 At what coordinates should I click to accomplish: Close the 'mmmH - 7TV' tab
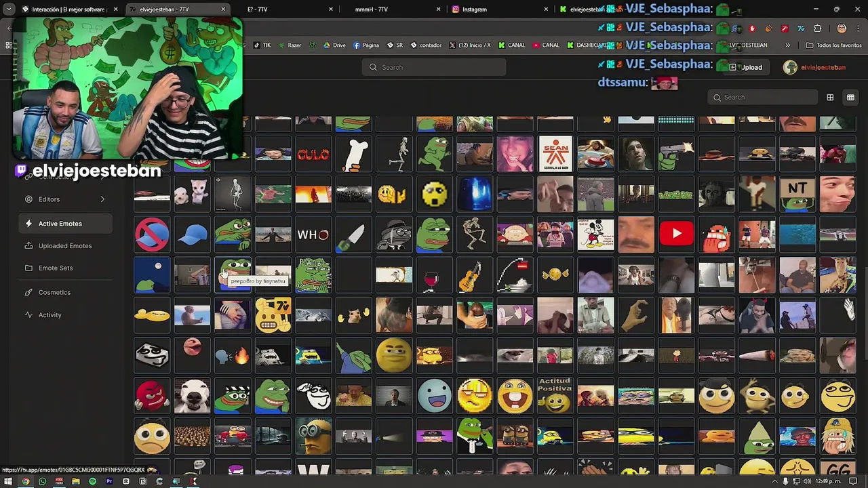tap(438, 9)
